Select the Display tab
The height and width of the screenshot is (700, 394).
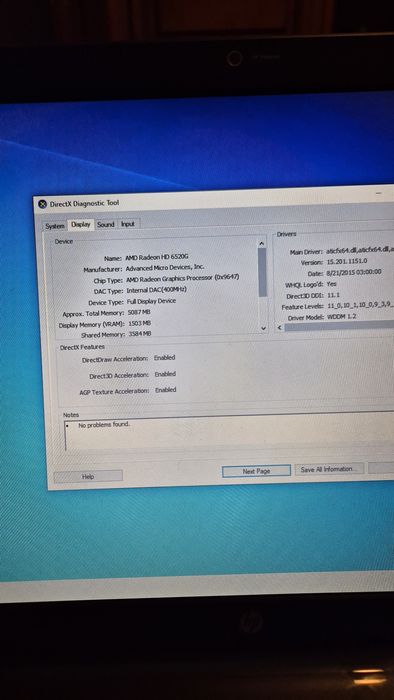click(81, 225)
